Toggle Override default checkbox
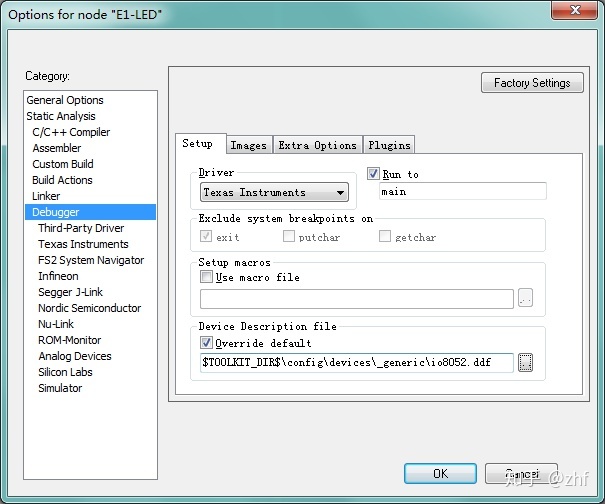Screen dimensions: 605x504 point(206,342)
